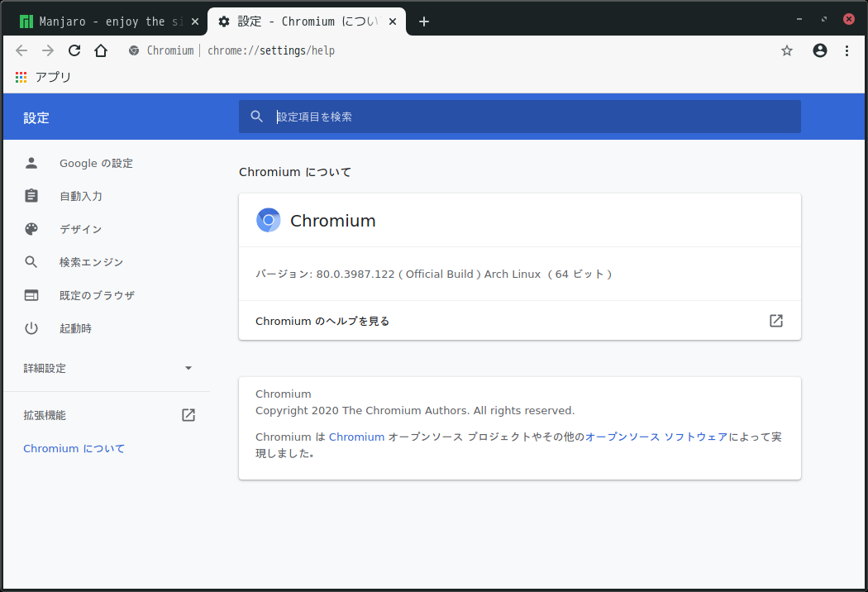This screenshot has height=592, width=868.
Task: Click the 設定 header title
Action: [36, 117]
